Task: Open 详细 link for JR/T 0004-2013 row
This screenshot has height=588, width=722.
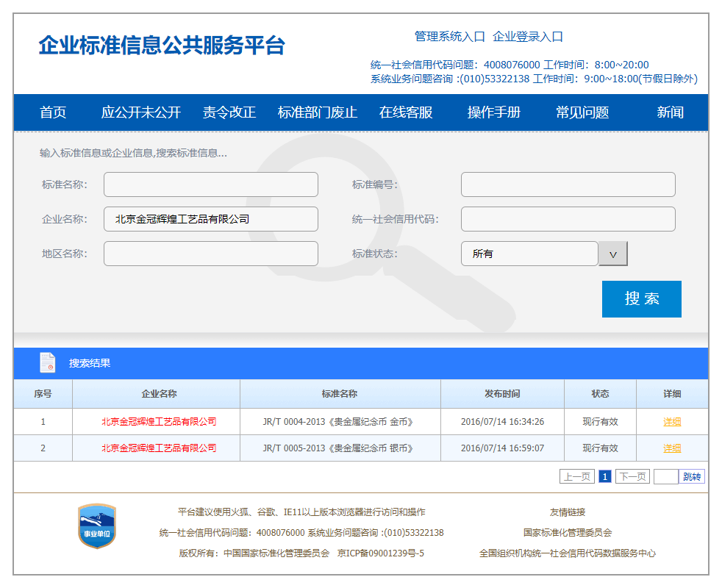Action: (672, 422)
